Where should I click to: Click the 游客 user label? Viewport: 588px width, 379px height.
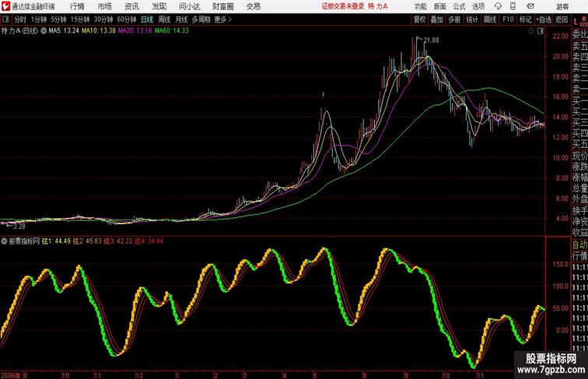pos(562,6)
